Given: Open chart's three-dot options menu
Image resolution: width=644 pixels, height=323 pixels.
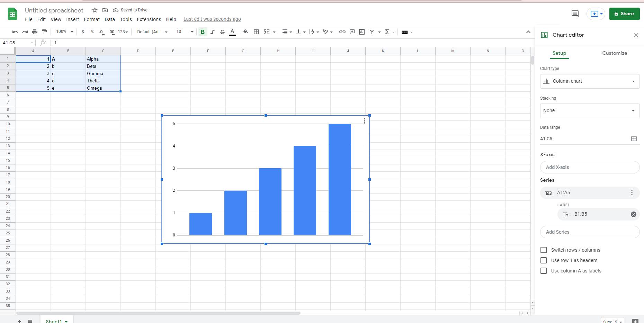Looking at the screenshot, I should pos(364,120).
